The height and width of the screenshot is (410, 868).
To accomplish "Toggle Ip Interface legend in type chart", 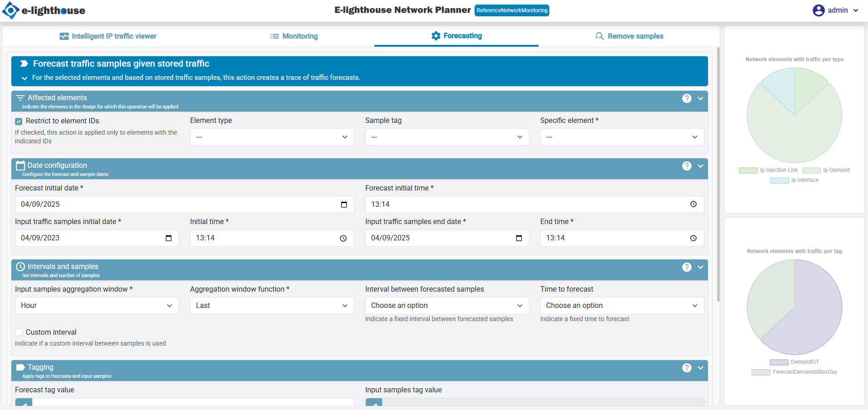I will [x=779, y=181].
